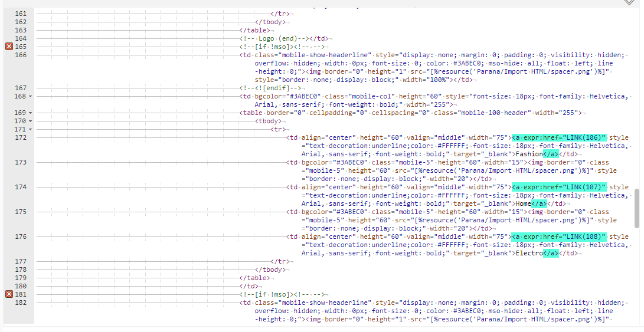Viewport: 644px width, 332px height.
Task: Click the highlighted LINK(106) anchor tag
Action: coord(558,137)
